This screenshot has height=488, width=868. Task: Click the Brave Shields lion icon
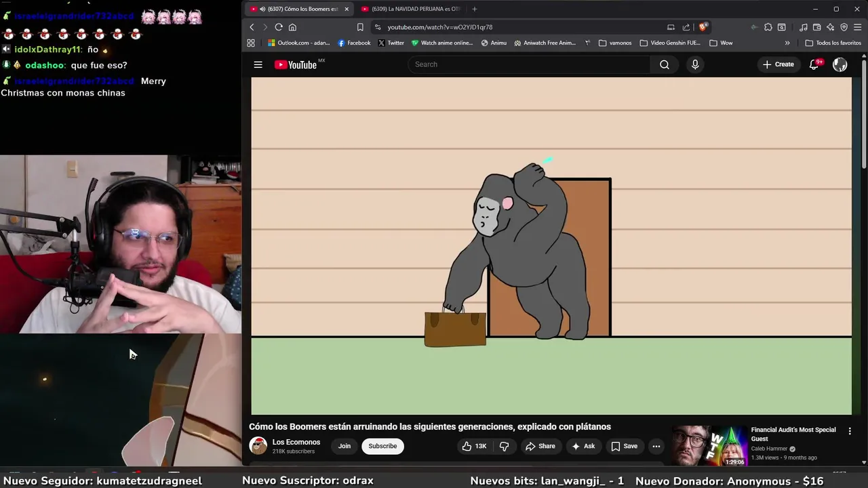pyautogui.click(x=703, y=27)
